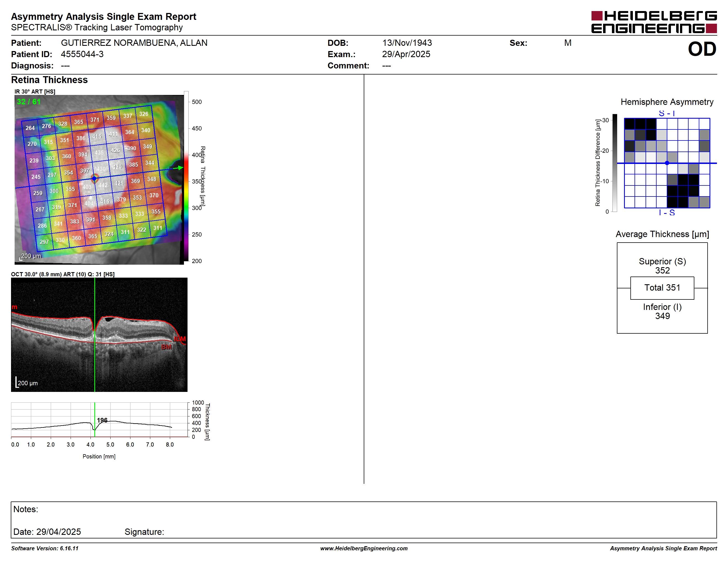Click grid cell value 276
728x563 pixels.
46,126
